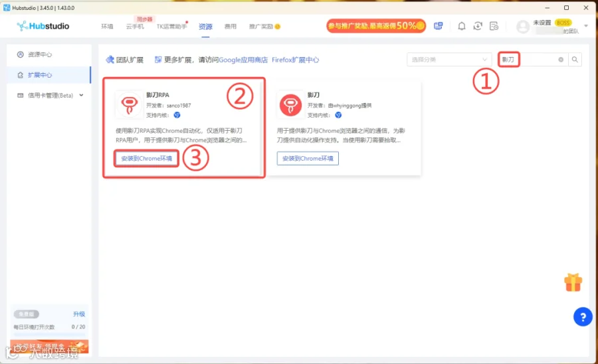Open the blue help question button

tap(583, 317)
